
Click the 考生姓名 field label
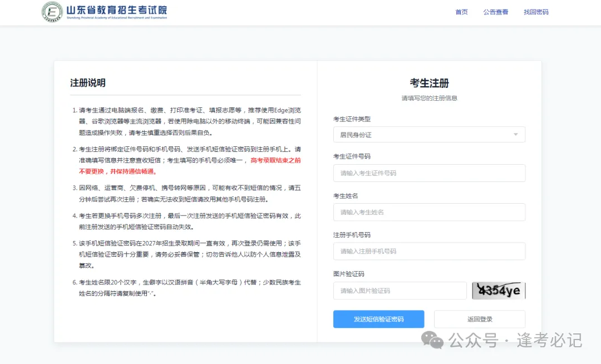point(346,196)
